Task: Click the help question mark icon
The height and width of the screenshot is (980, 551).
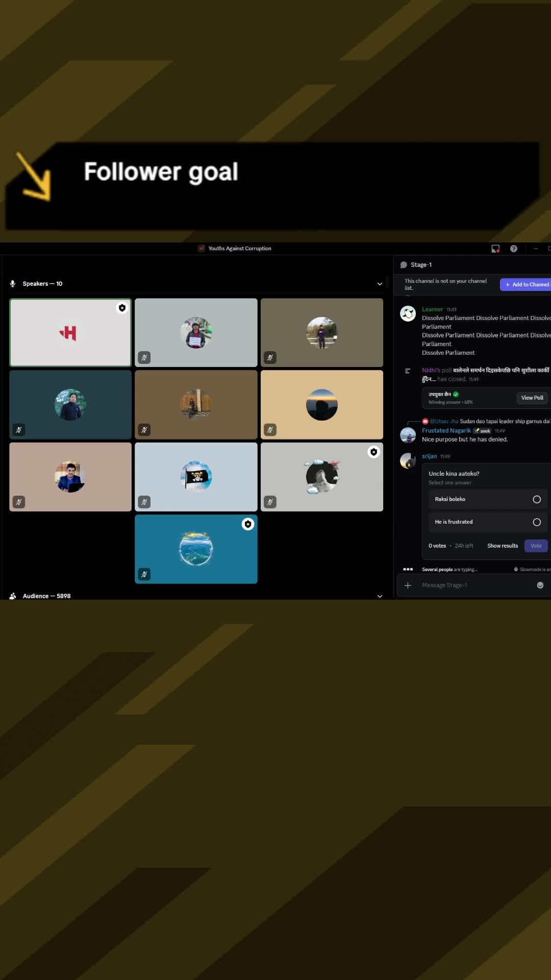Action: 514,249
